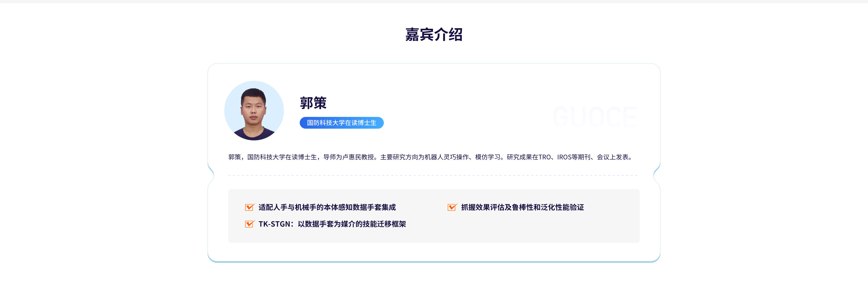868x288 pixels.
Task: Click the checkmark icon beside TK-STGN
Action: pos(249,224)
